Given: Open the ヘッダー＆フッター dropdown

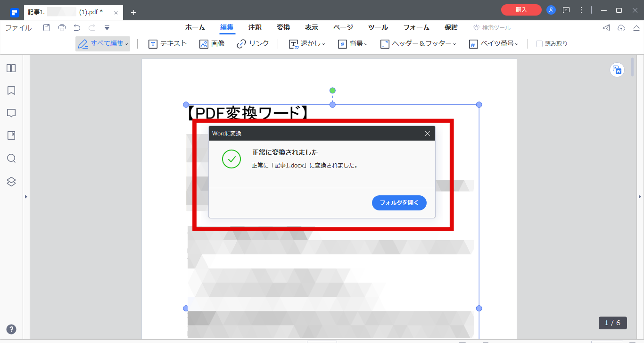Looking at the screenshot, I should [x=419, y=44].
